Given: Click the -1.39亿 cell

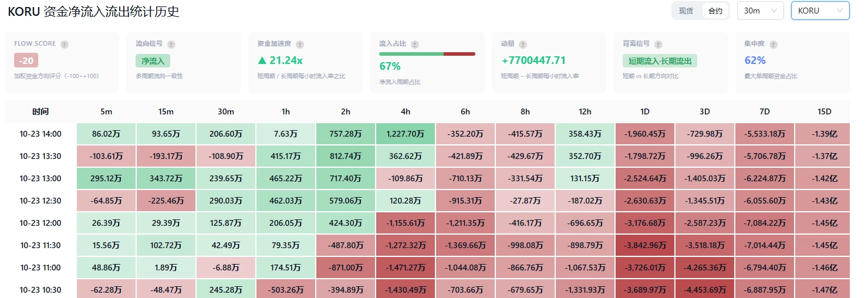Looking at the screenshot, I should 823,134.
